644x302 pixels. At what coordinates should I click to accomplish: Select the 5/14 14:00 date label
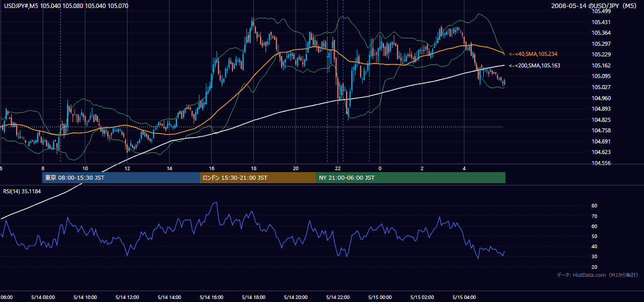[169, 297]
